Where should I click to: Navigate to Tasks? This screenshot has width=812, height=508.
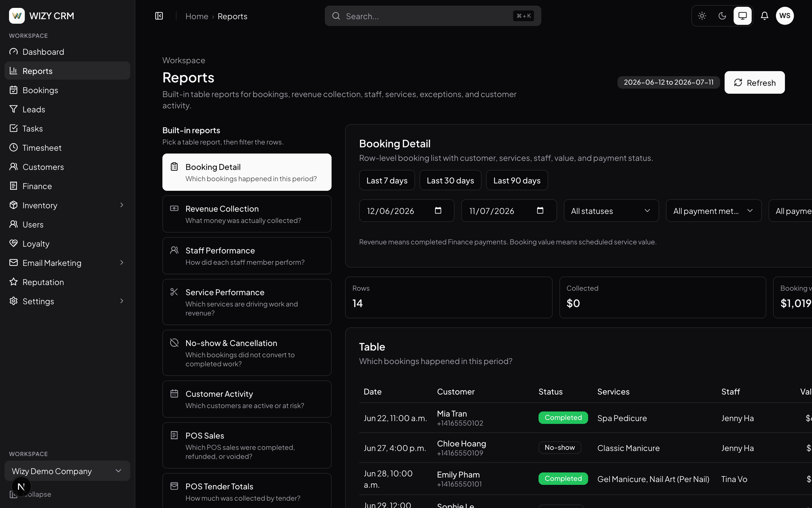click(x=67, y=128)
